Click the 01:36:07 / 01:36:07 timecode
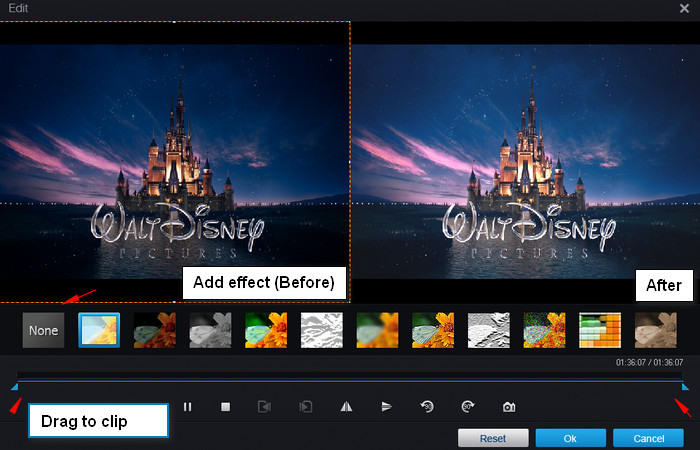The image size is (700, 450). 649,362
